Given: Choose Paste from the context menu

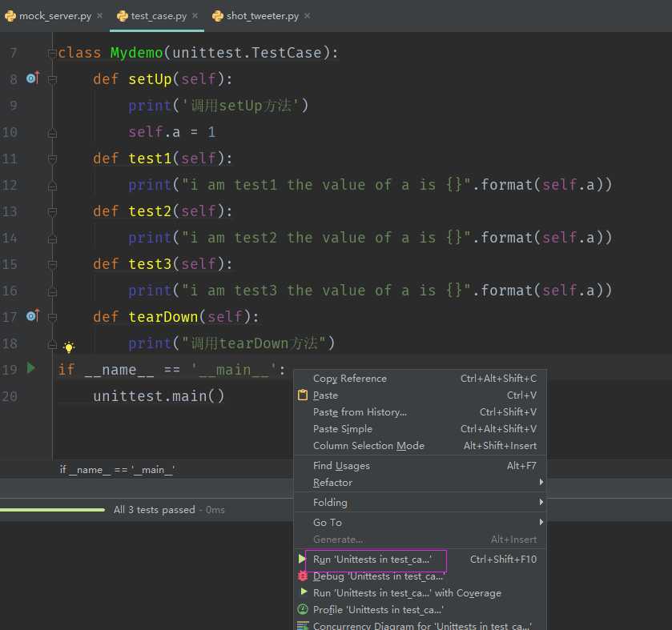Looking at the screenshot, I should point(420,395).
